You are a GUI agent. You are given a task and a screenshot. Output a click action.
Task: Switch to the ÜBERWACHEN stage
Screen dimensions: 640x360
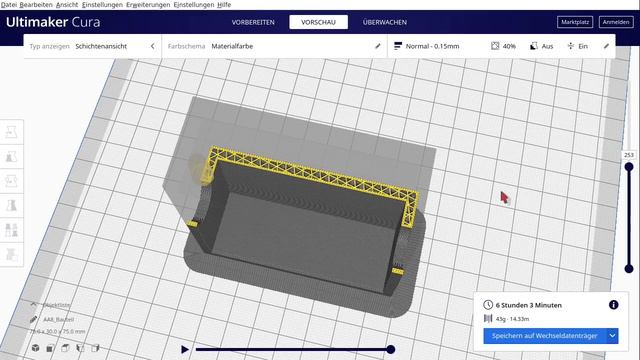[x=384, y=22]
